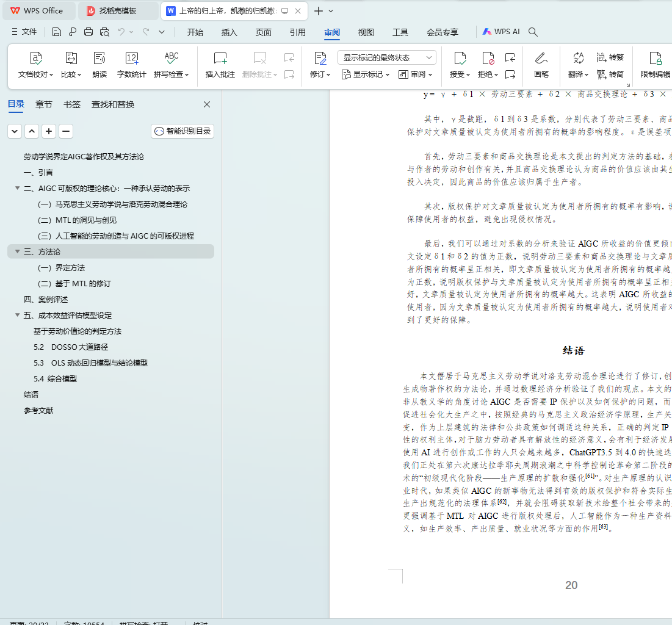
Task: Open the 文件 menu
Action: 24,32
